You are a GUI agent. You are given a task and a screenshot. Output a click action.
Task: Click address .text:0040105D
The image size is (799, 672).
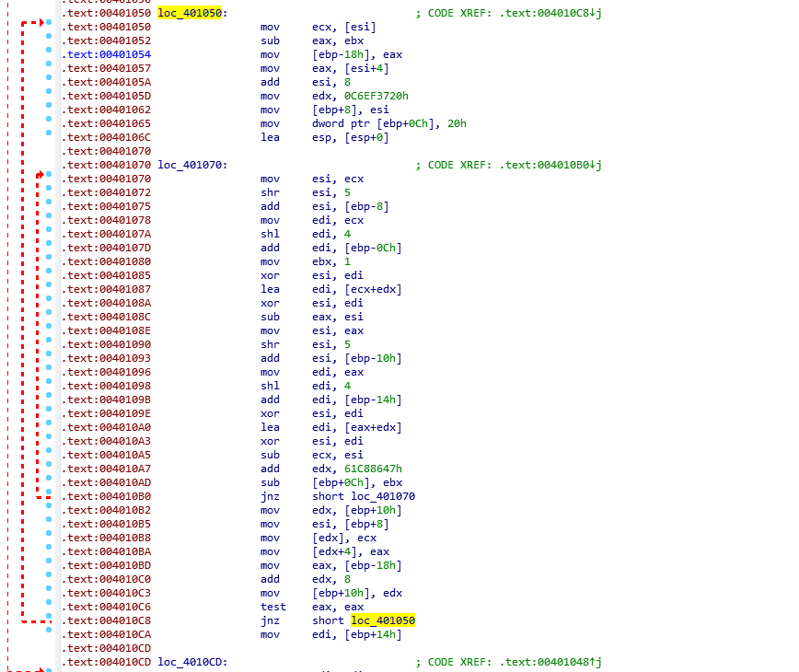(x=106, y=96)
